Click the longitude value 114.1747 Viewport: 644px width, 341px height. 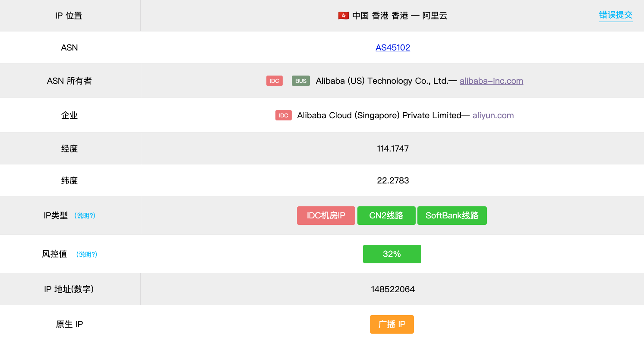click(x=393, y=148)
